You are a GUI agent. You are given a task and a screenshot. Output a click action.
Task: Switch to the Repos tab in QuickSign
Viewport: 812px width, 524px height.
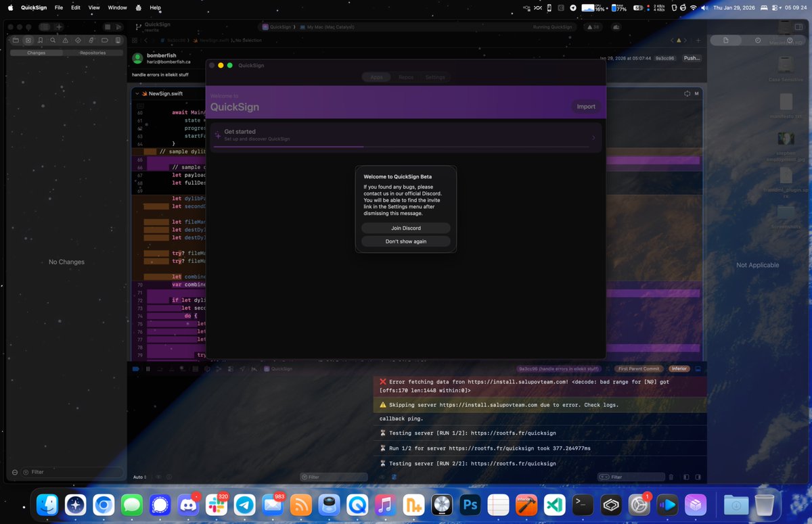pos(406,77)
